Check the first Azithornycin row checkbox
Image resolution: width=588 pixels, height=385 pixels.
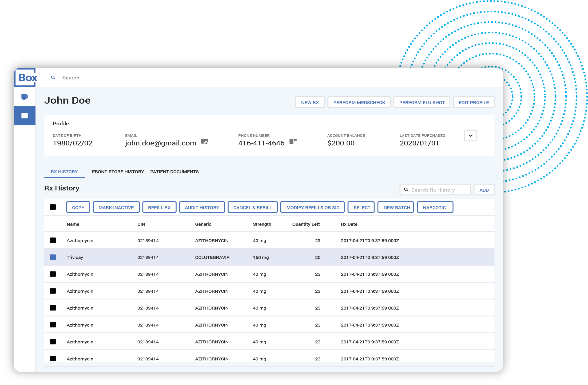(53, 240)
